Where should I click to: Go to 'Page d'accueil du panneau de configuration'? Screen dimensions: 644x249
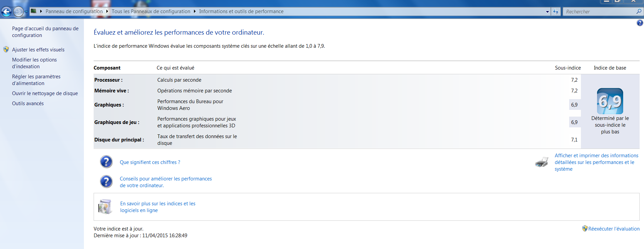tap(45, 32)
